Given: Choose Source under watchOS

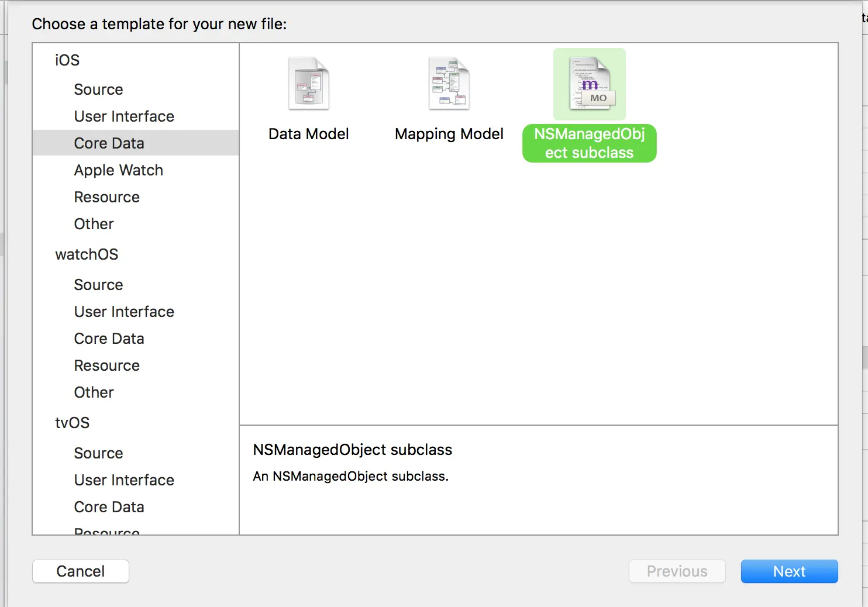Looking at the screenshot, I should 98,285.
